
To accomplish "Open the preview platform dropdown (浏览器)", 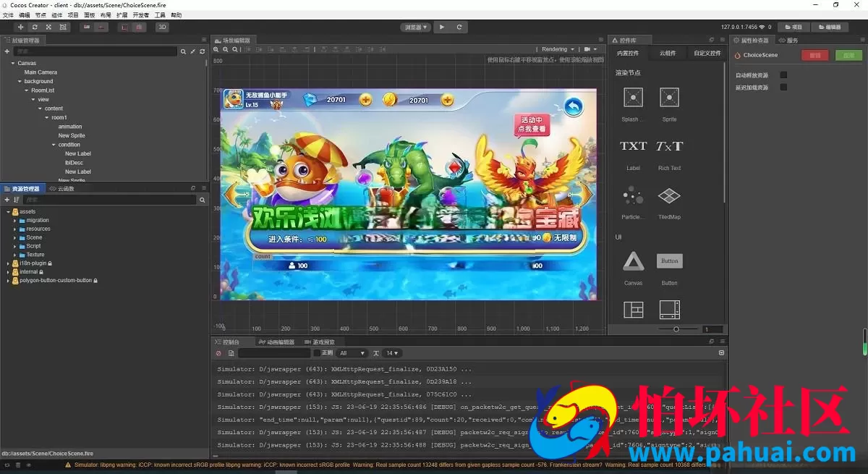I will click(x=416, y=27).
